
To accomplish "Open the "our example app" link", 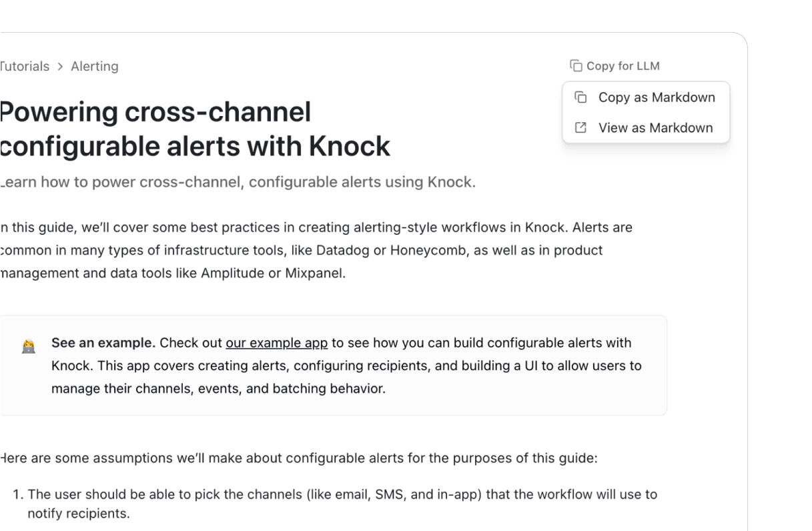I will pos(277,343).
